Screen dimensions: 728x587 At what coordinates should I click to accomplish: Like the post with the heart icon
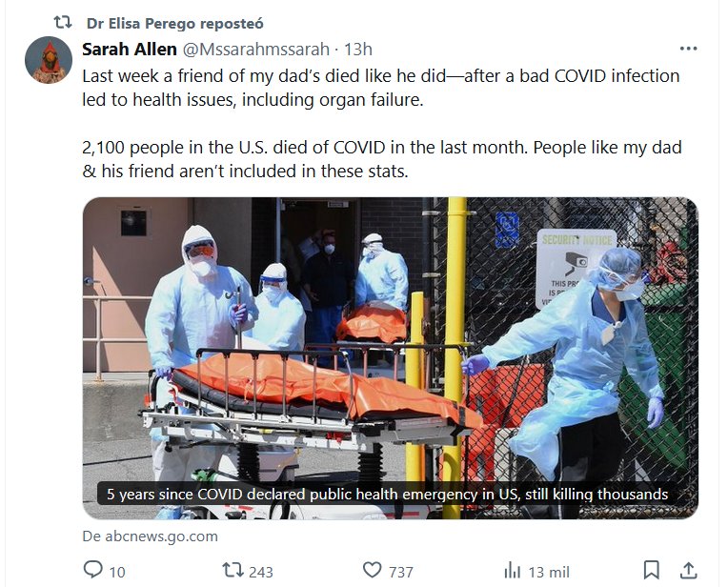(372, 570)
